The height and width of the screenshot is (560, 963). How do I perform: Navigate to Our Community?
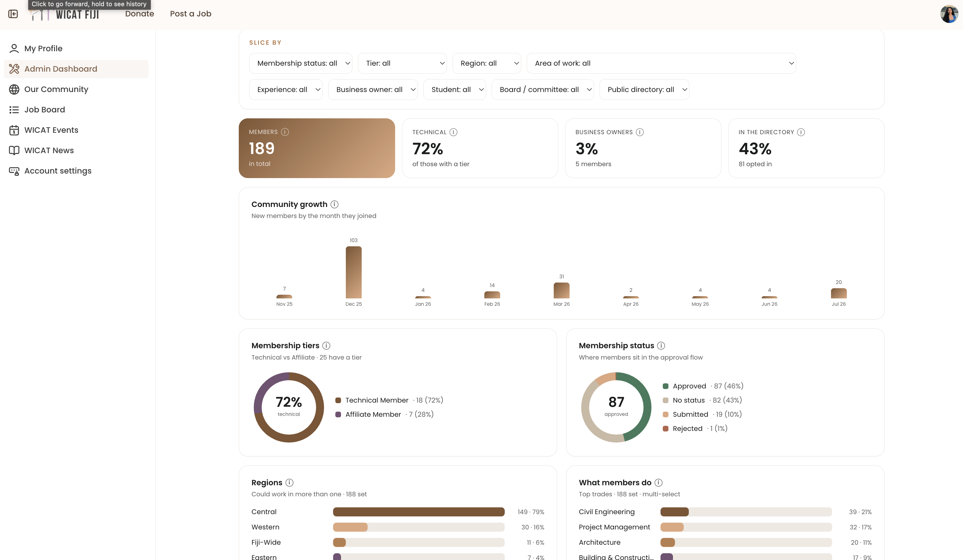click(x=76, y=89)
